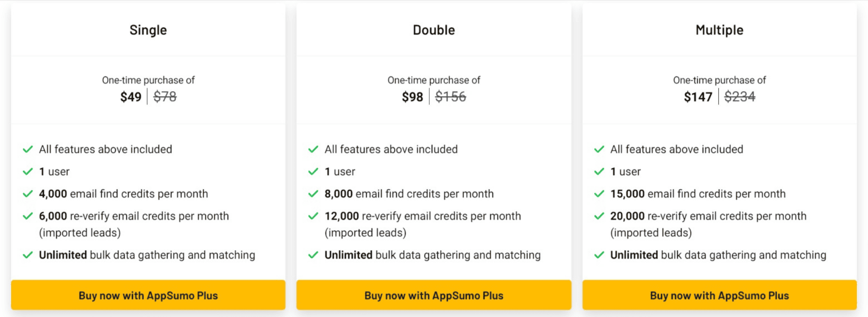Click checkmark next to 6,000 re-verify credits

pos(28,216)
